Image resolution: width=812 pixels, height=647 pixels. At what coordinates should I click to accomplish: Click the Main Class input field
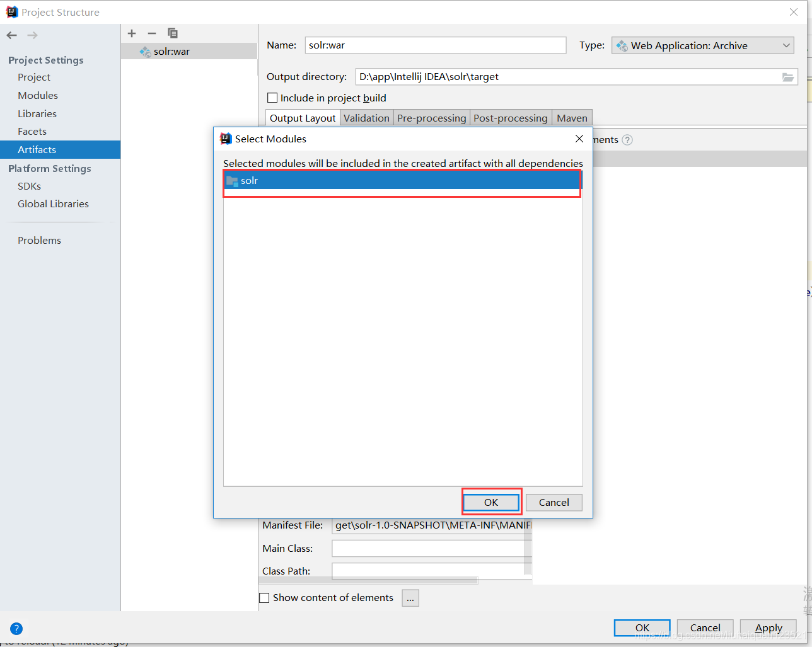(432, 548)
